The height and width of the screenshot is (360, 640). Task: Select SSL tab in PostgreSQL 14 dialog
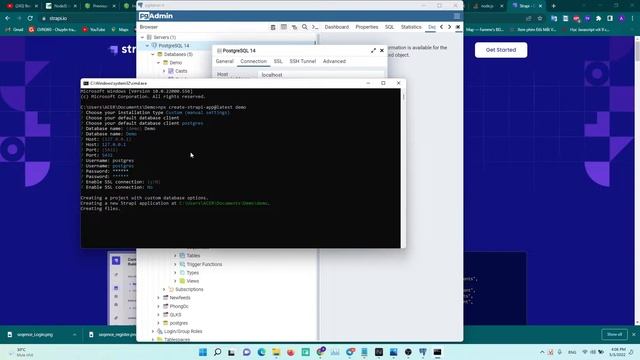click(x=278, y=61)
